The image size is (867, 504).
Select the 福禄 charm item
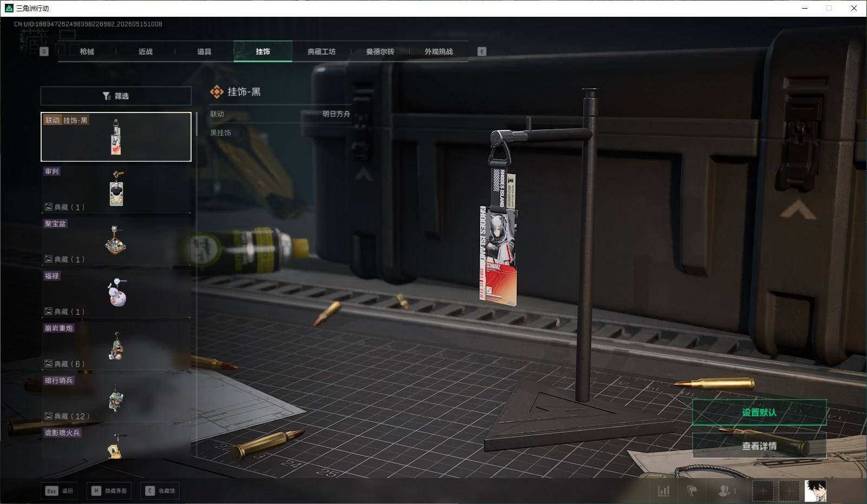(116, 293)
